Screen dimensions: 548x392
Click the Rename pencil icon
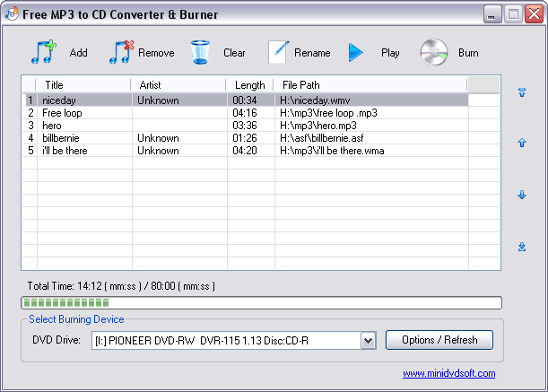click(x=278, y=52)
